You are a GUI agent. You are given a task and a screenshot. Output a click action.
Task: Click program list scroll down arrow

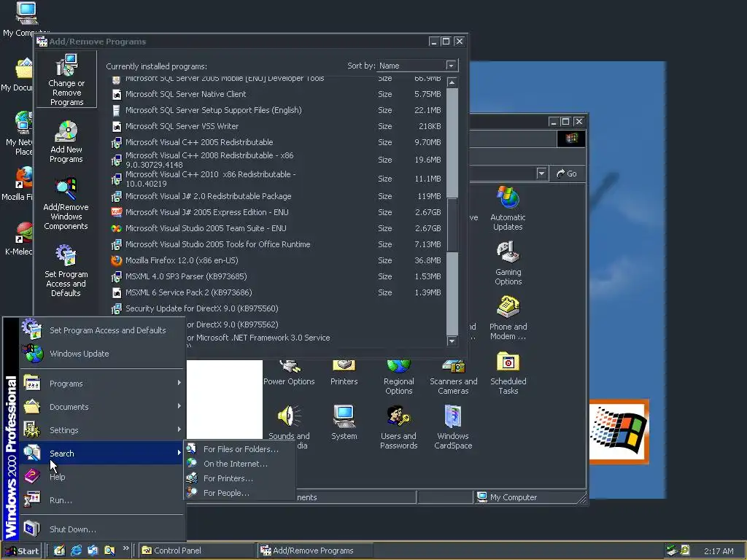pos(452,341)
